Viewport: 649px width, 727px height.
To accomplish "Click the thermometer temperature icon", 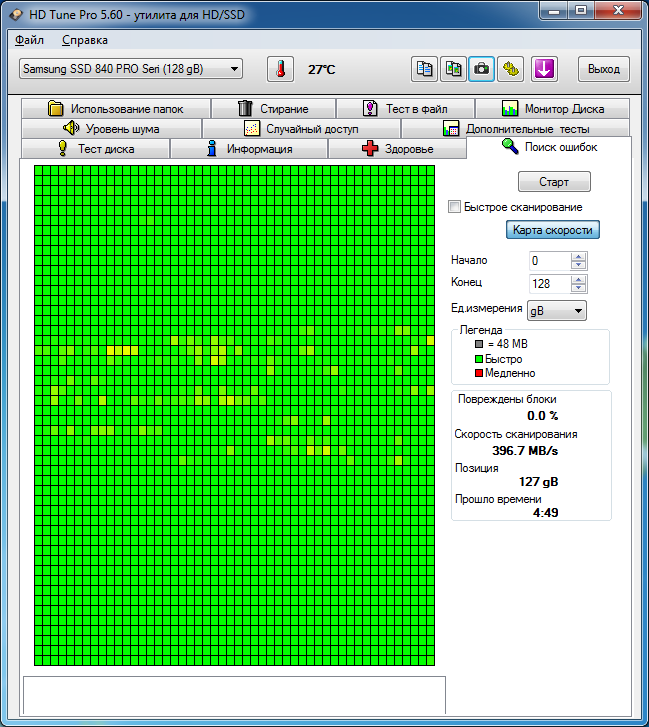I will click(x=280, y=70).
